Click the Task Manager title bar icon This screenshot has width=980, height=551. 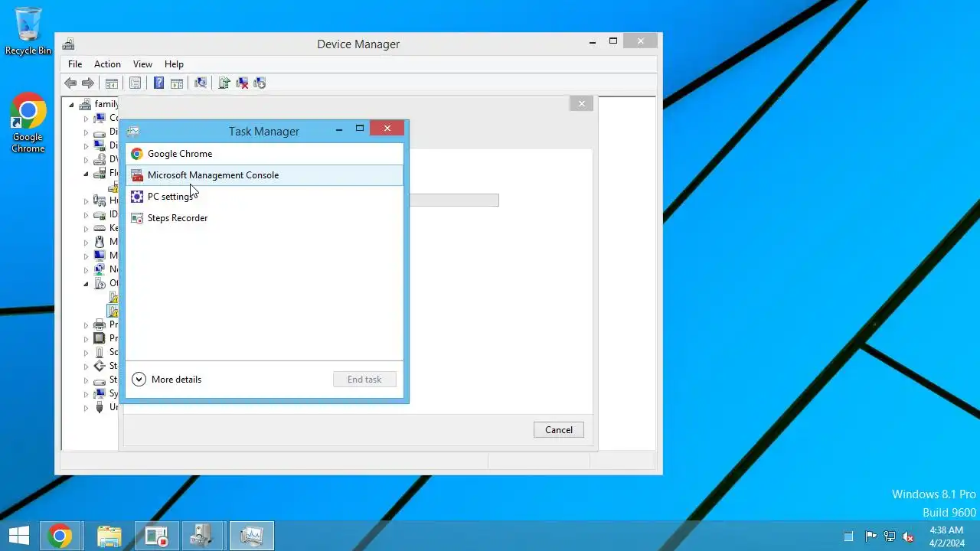click(133, 132)
